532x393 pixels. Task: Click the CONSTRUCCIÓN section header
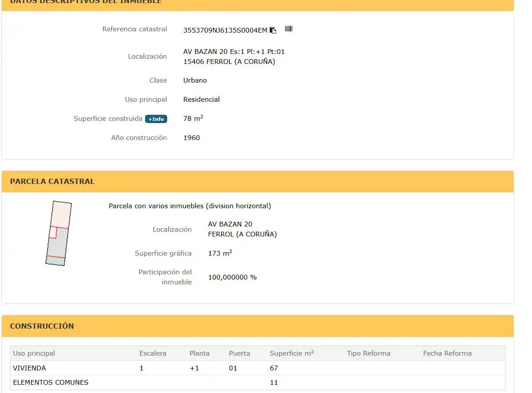coord(258,326)
